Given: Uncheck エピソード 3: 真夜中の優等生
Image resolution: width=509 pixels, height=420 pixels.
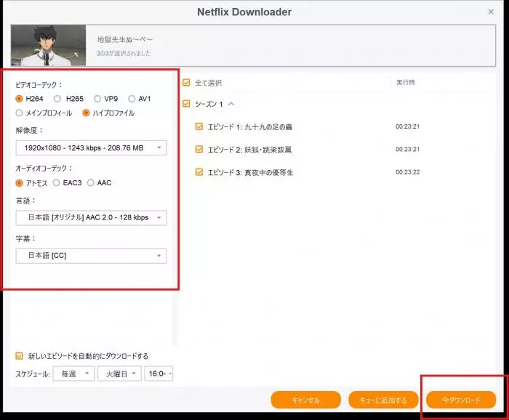Looking at the screenshot, I should click(199, 172).
